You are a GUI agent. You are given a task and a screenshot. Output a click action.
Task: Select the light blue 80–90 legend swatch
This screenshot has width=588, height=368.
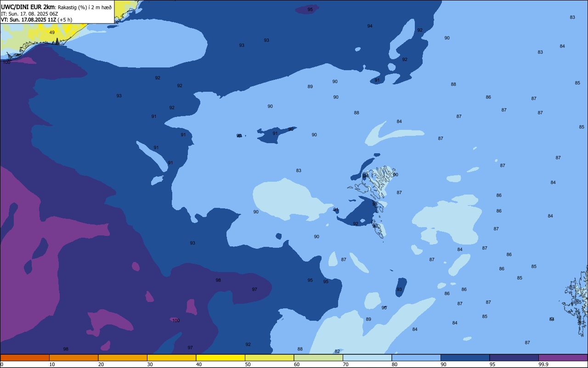(x=416, y=357)
